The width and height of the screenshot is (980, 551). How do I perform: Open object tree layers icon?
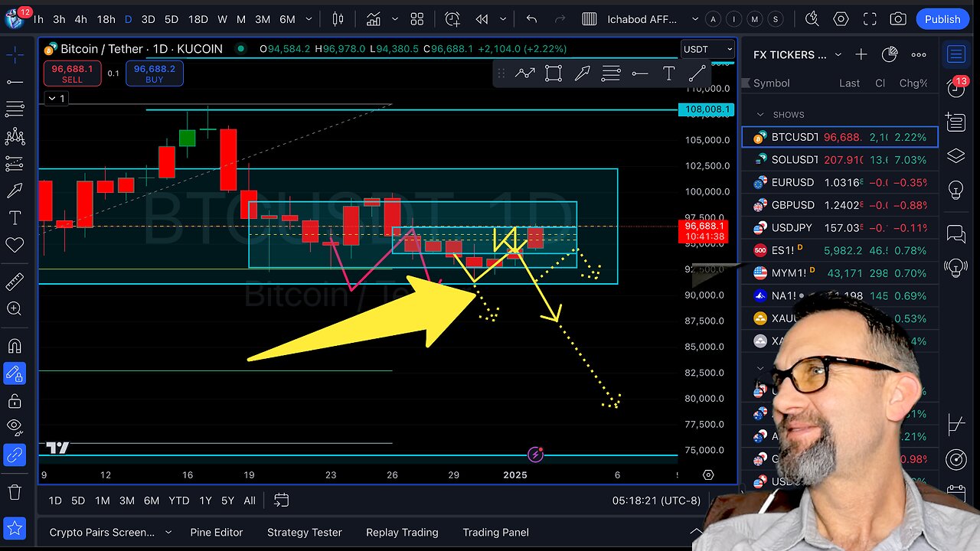tap(955, 156)
